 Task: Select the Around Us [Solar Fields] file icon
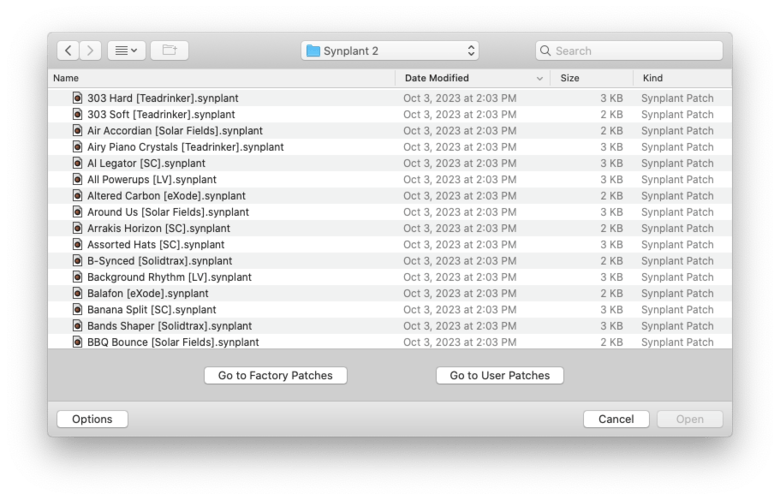(77, 212)
